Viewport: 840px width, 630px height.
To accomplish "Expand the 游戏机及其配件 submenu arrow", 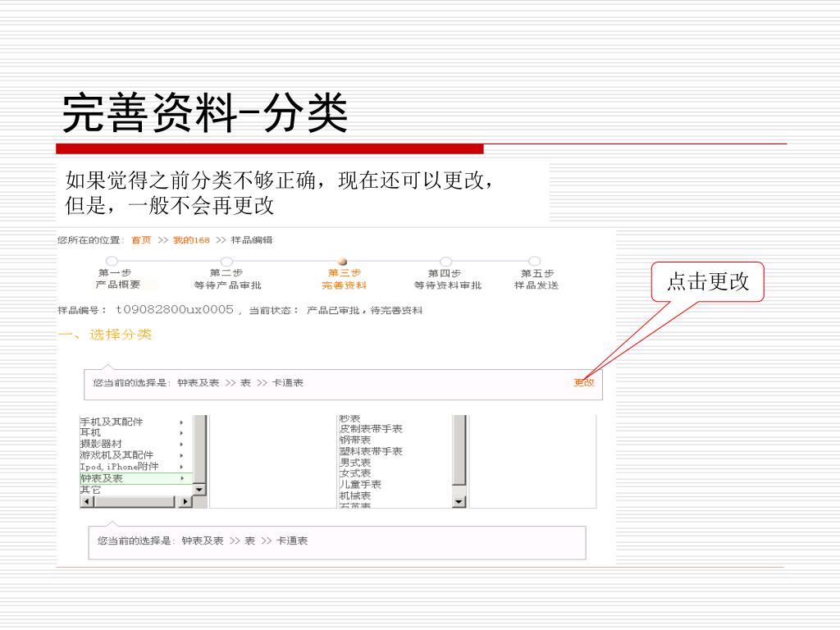I will [x=181, y=455].
